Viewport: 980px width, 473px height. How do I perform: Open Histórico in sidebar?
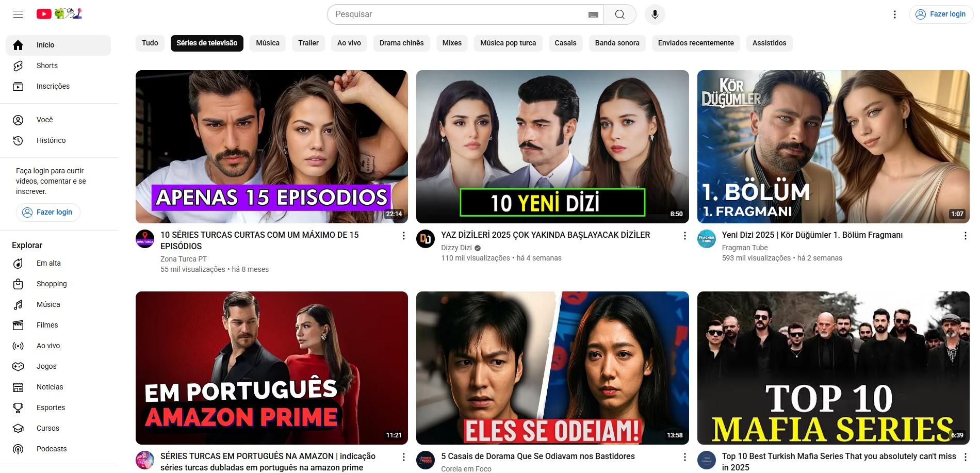[51, 140]
